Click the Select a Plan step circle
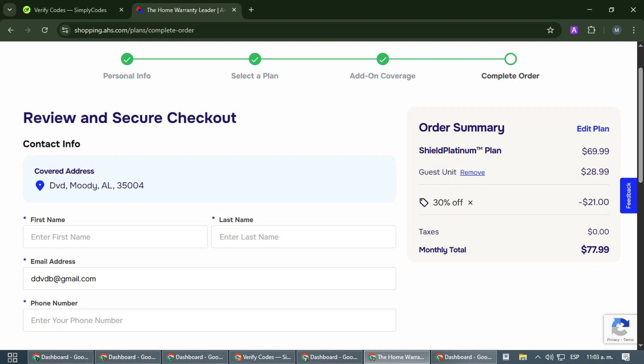Screen dimensions: 644x364 (255, 59)
